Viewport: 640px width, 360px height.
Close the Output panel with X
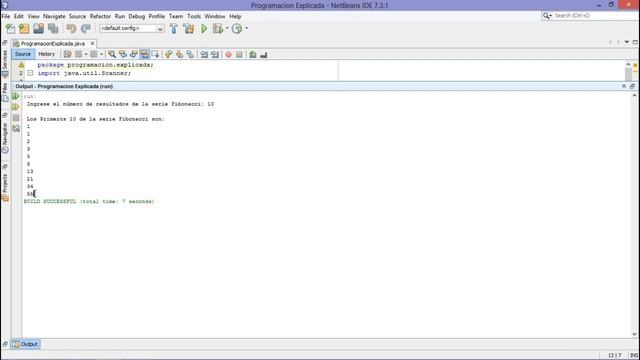[x=624, y=86]
